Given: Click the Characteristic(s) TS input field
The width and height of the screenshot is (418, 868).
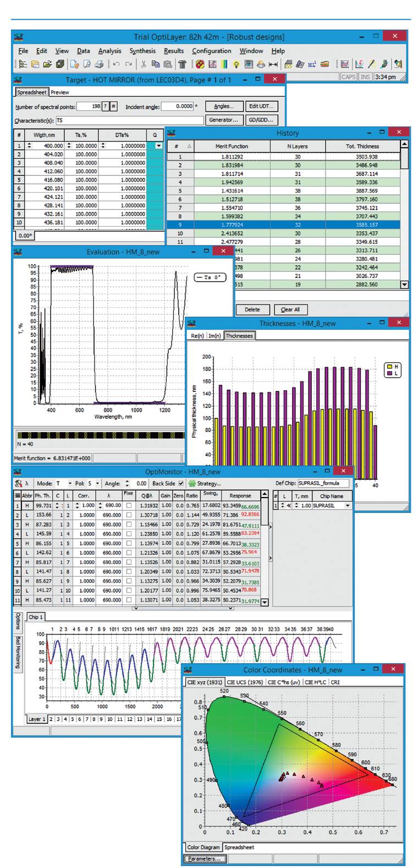Looking at the screenshot, I should 129,119.
